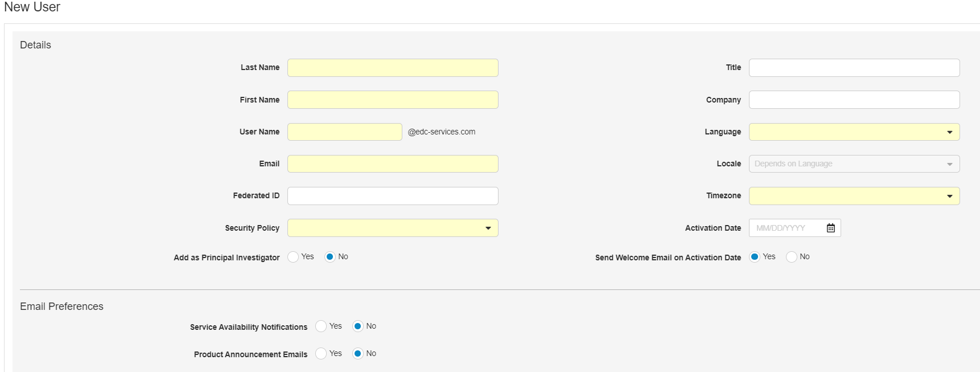Open the Timezone dropdown list

[854, 196]
